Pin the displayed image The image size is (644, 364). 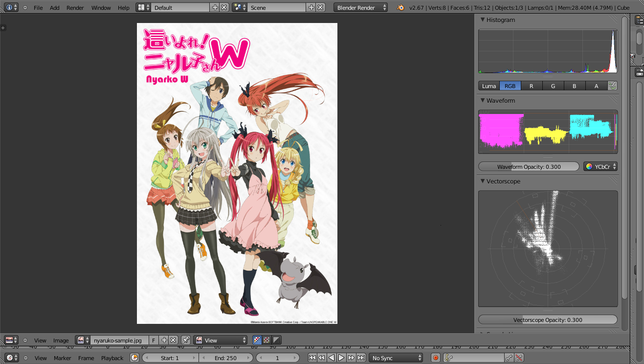[x=185, y=340]
